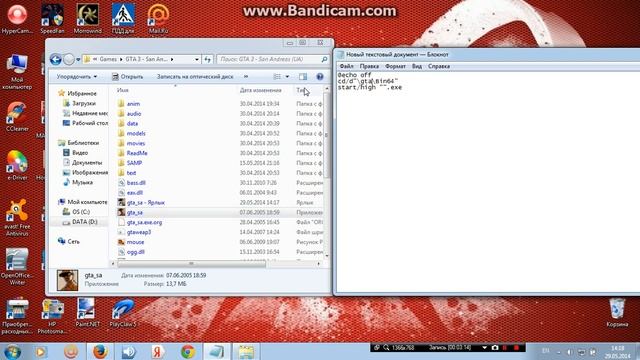
Task: Refresh the Explorer address bar
Action: (207, 59)
